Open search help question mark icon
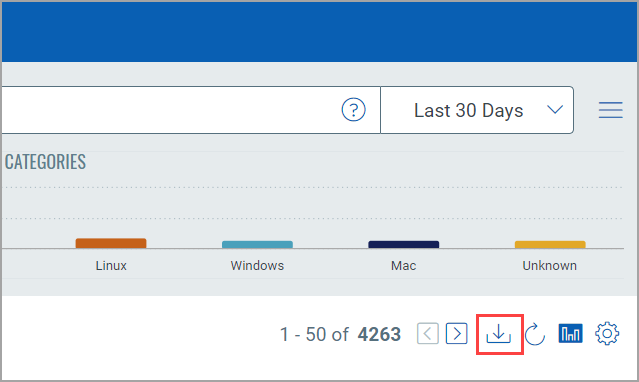 tap(353, 110)
